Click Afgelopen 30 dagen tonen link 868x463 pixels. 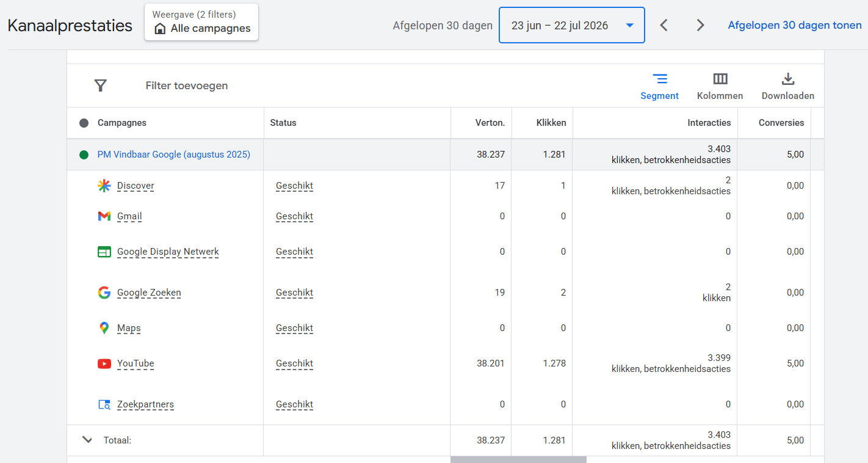point(795,25)
